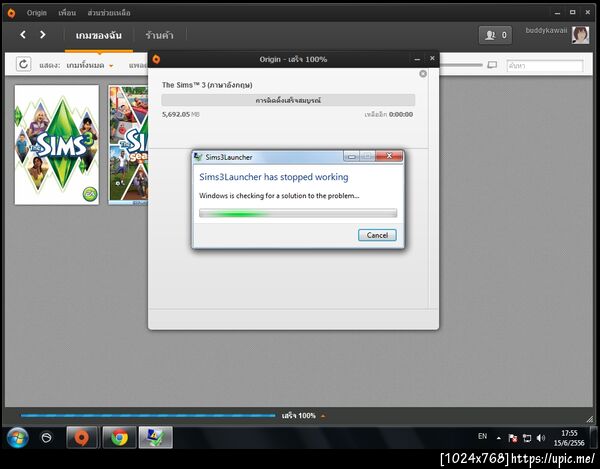The image size is (600, 469).
Task: Refresh the game library
Action: [x=23, y=64]
